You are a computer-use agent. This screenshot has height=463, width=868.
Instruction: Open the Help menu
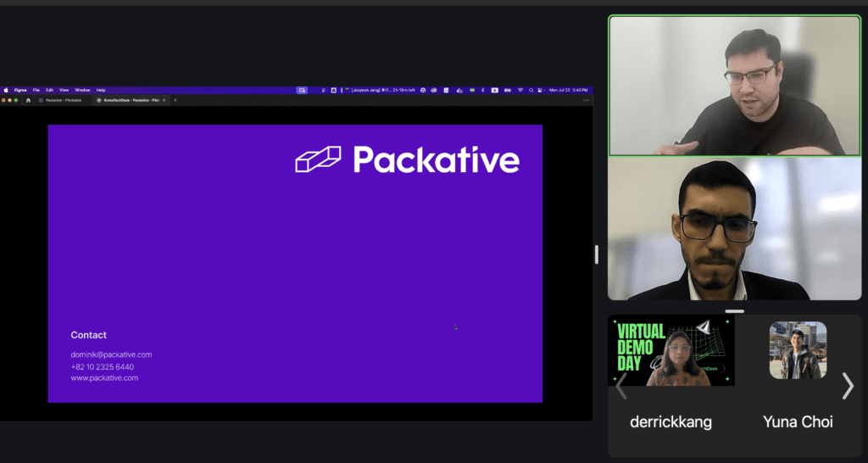click(x=101, y=90)
